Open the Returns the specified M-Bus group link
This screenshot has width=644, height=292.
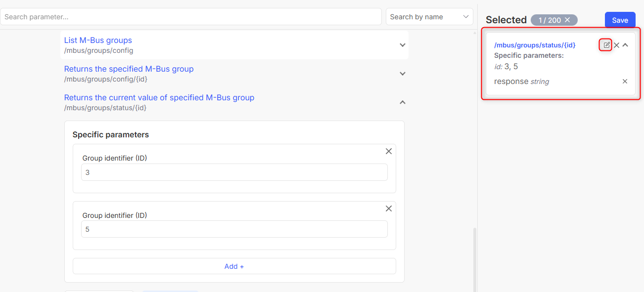[129, 69]
